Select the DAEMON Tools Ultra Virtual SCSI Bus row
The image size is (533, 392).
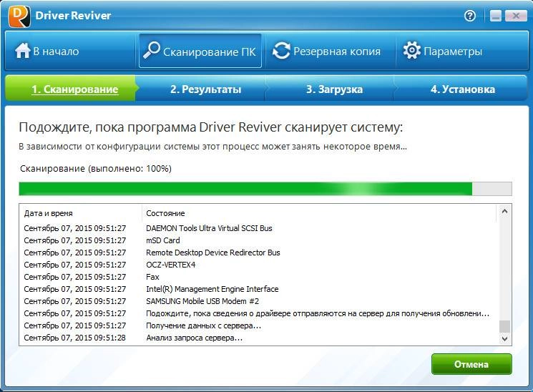(x=259, y=228)
